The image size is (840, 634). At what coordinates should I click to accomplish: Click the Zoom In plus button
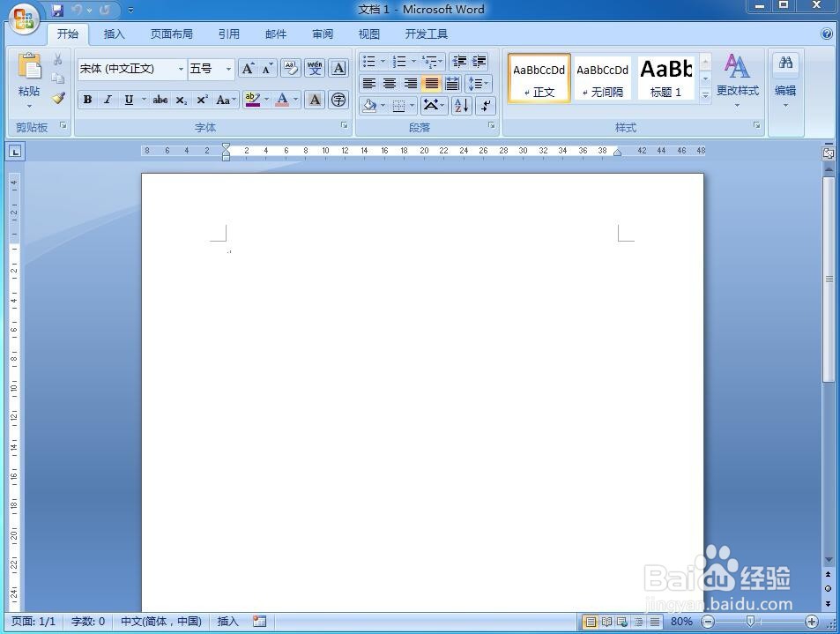tap(812, 622)
